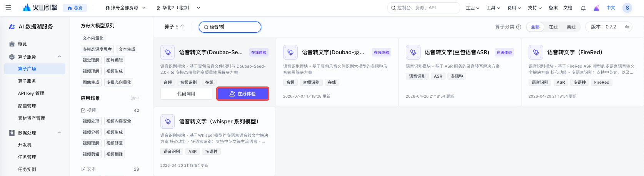Toggle the 多模态向量化 filter tag
This screenshot has height=176, width=644.
(118, 82)
